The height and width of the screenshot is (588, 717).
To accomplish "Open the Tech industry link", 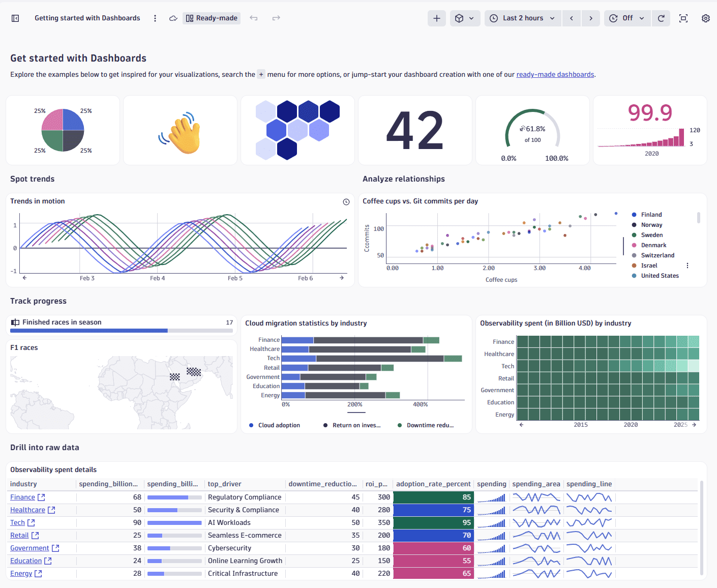I will coord(17,523).
